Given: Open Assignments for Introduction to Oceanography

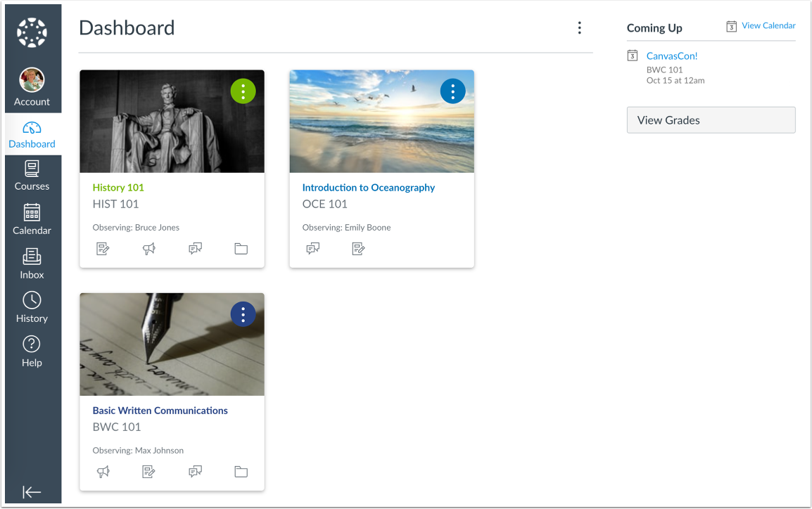Looking at the screenshot, I should click(x=358, y=248).
